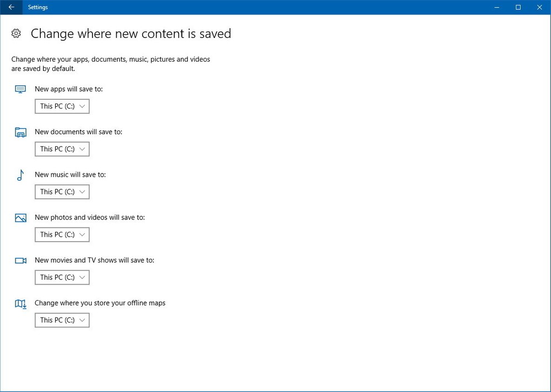Click the back arrow in title bar
Viewport: 551px width, 392px height.
[x=11, y=7]
